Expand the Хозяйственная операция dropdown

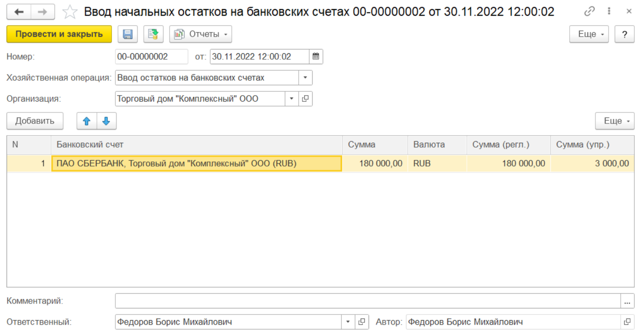(x=305, y=78)
